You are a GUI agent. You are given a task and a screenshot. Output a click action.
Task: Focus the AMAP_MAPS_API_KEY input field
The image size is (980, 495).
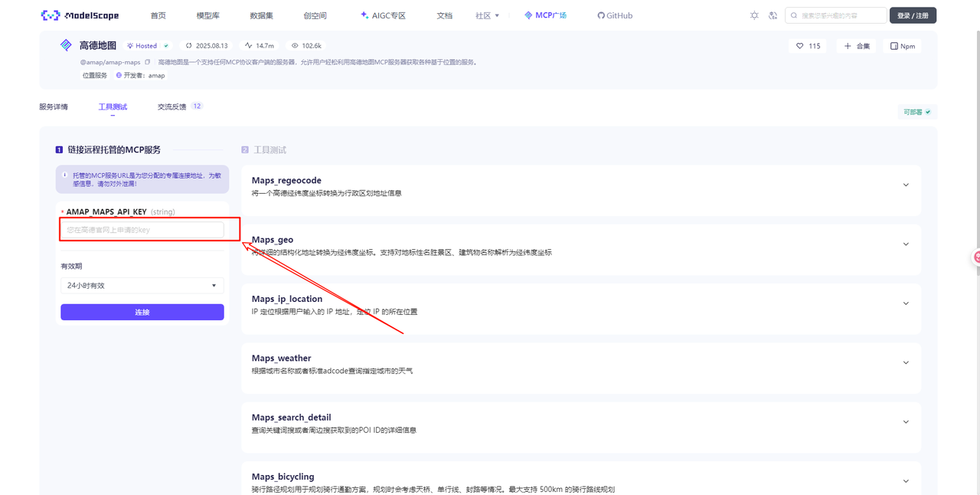coord(142,230)
